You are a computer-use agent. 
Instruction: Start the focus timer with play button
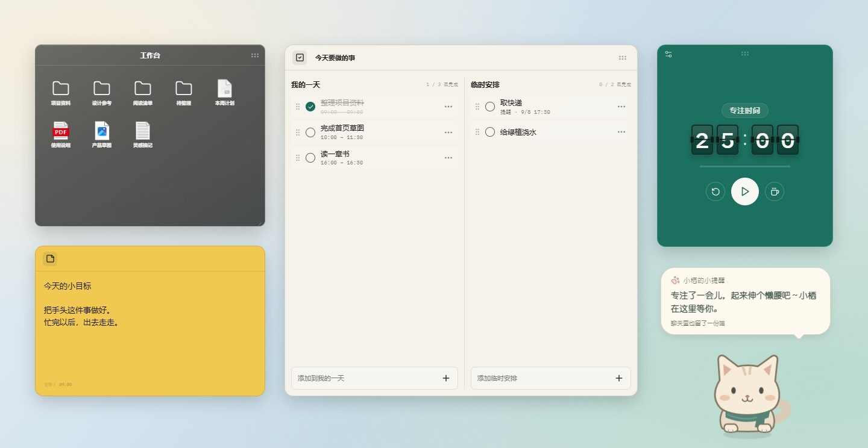745,191
